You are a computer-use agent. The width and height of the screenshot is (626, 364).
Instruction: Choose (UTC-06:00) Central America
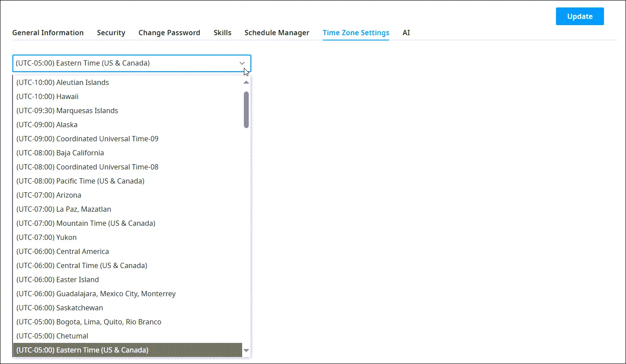128,251
